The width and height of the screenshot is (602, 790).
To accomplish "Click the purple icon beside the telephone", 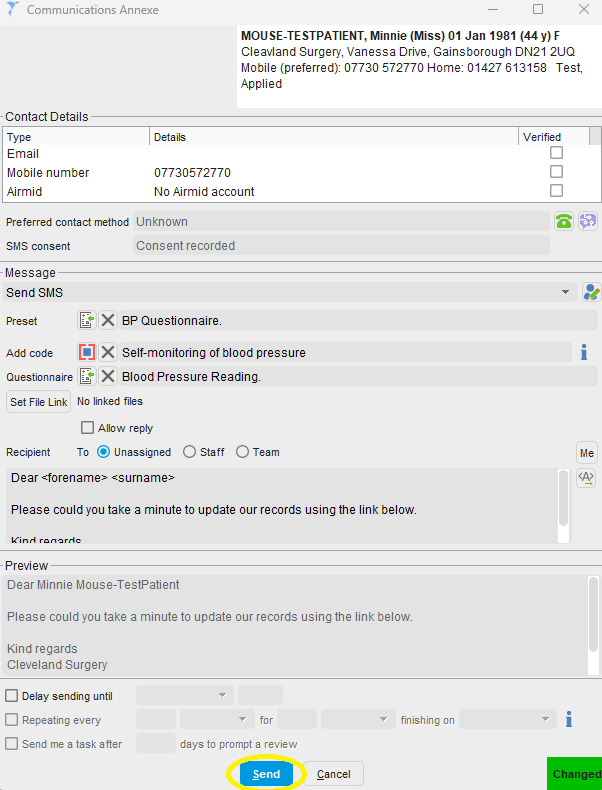I will pos(587,221).
